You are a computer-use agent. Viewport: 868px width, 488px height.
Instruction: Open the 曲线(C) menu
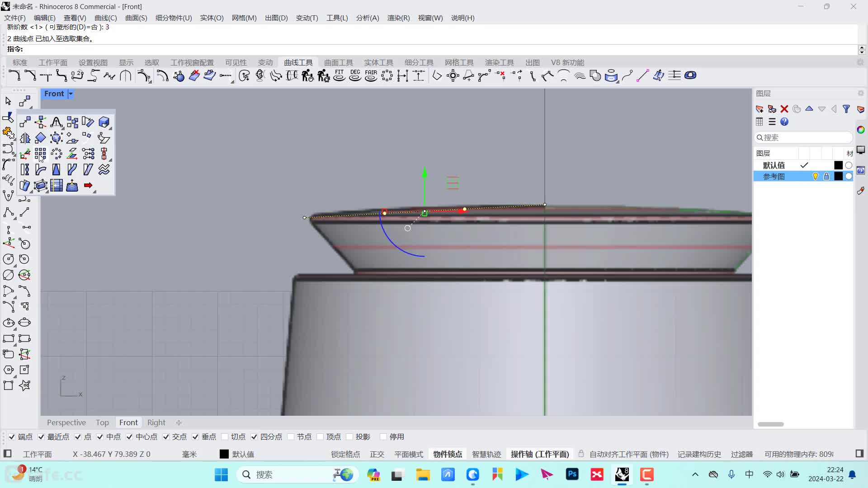pyautogui.click(x=105, y=18)
